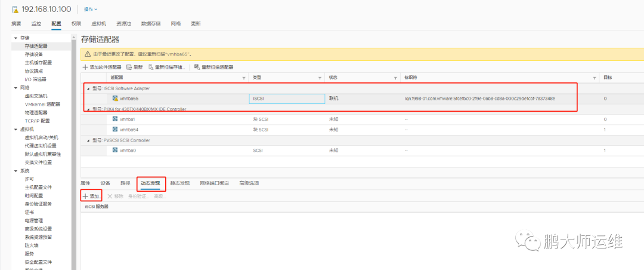Image resolution: width=644 pixels, height=270 pixels.
Task: Collapse the 虚拟机 section in sidebar
Action: pos(16,129)
